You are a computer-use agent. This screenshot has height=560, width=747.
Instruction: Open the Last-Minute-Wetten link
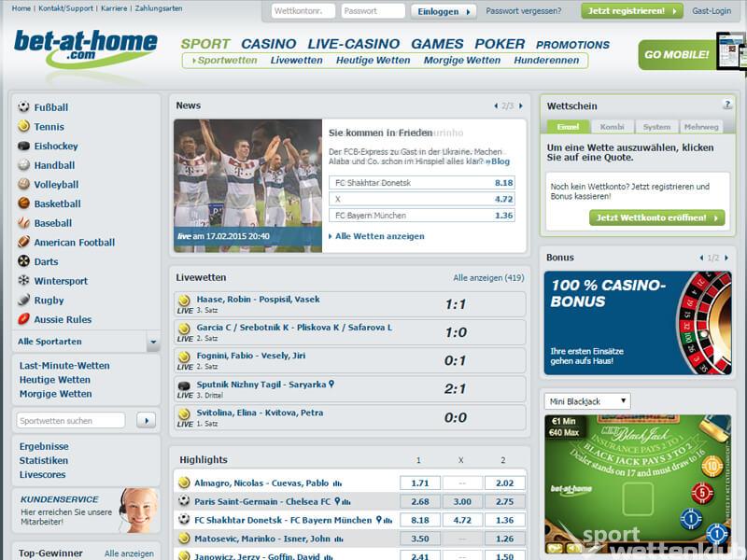[64, 366]
